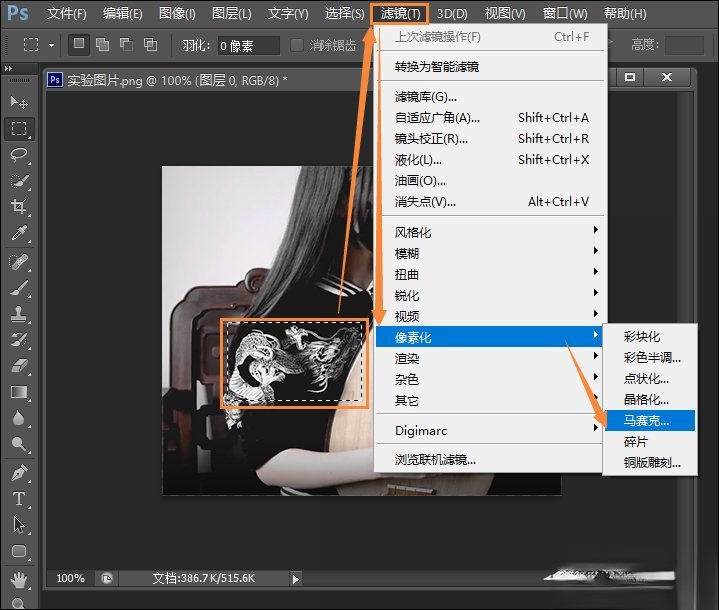The width and height of the screenshot is (719, 610).
Task: Click the Intersect with Selection icon
Action: coord(150,44)
